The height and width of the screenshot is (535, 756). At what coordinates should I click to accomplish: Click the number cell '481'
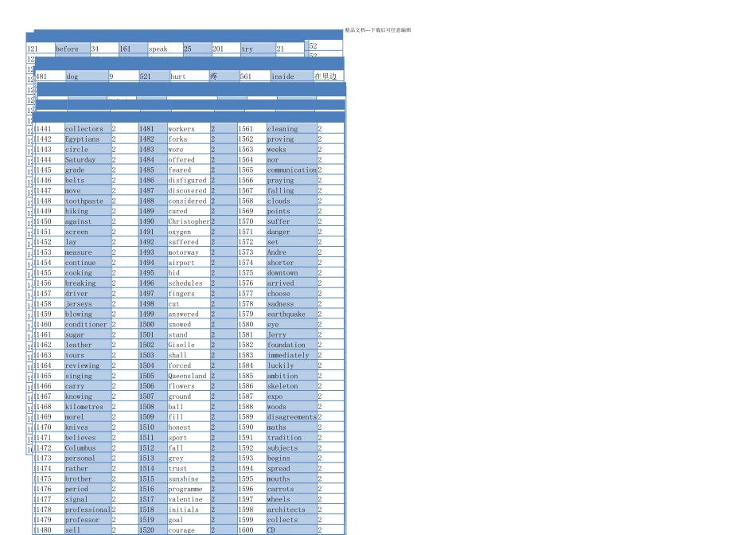[x=50, y=76]
